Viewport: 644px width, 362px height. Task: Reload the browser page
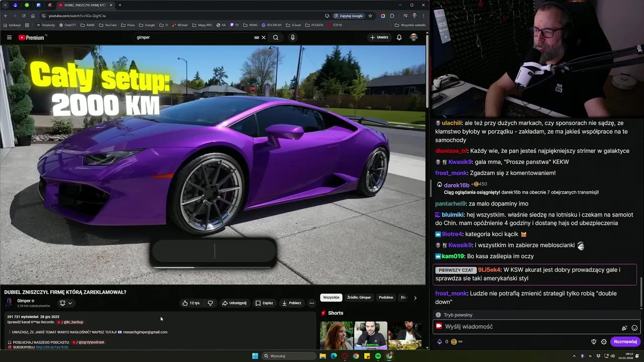(23, 16)
